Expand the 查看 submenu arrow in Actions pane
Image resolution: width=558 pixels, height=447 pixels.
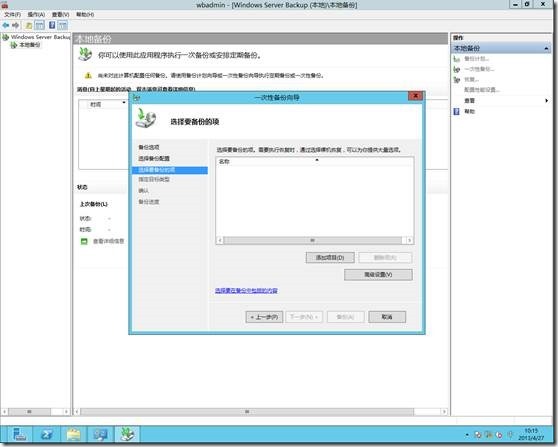click(x=546, y=101)
